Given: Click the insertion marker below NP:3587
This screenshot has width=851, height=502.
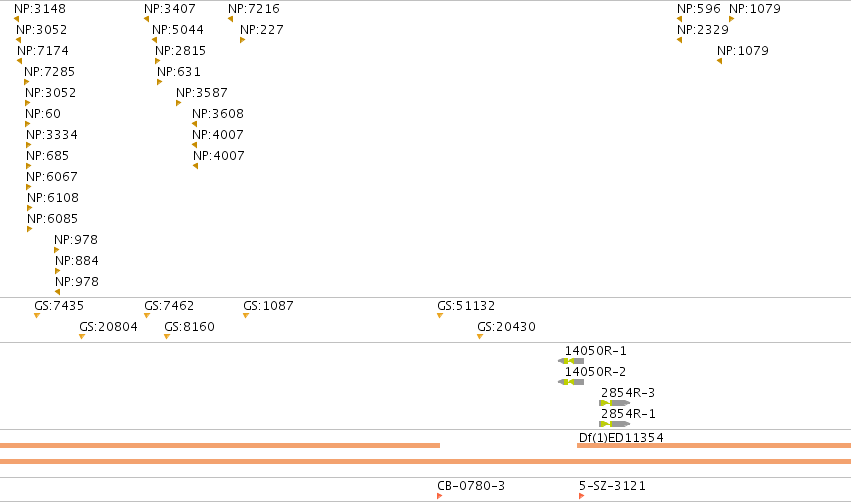Looking at the screenshot, I should [x=179, y=103].
